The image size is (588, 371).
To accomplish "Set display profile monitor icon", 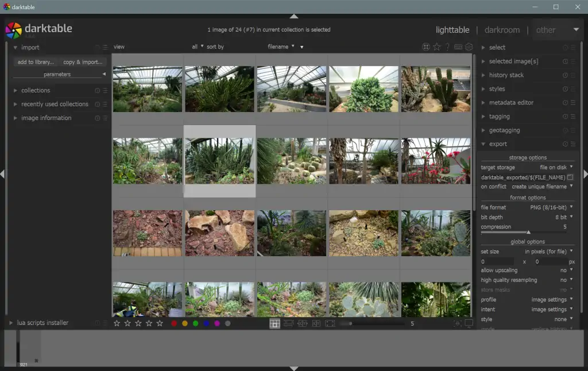I will click(x=469, y=323).
